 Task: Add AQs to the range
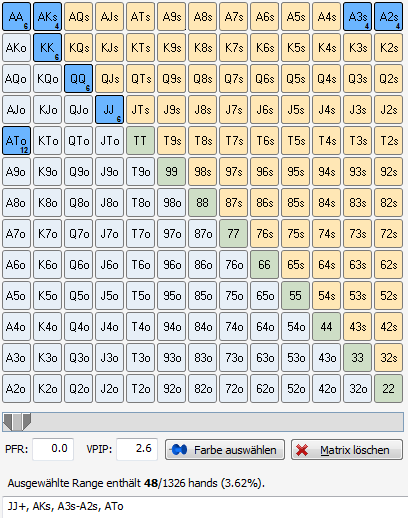(78, 16)
